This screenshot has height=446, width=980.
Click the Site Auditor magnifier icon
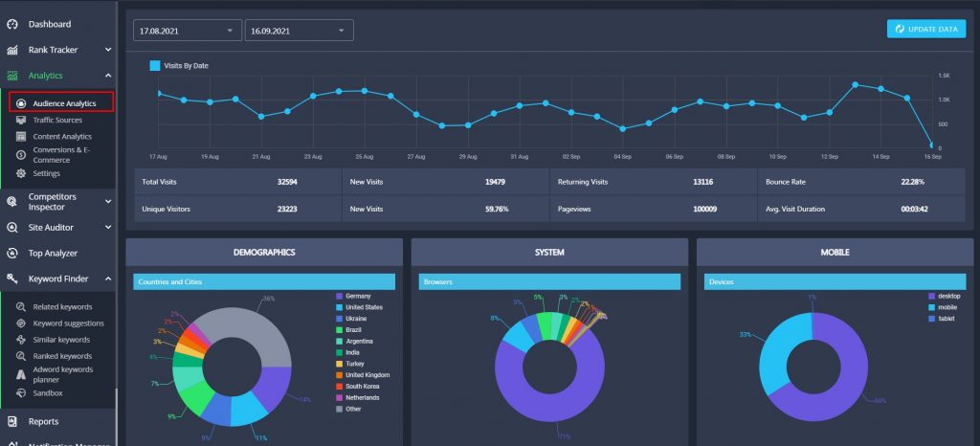(11, 228)
